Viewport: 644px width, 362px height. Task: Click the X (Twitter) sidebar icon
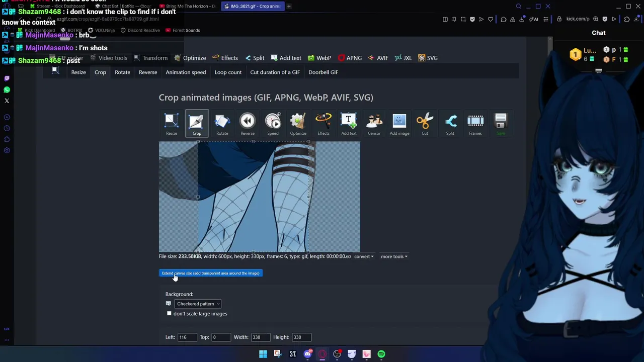point(7,101)
